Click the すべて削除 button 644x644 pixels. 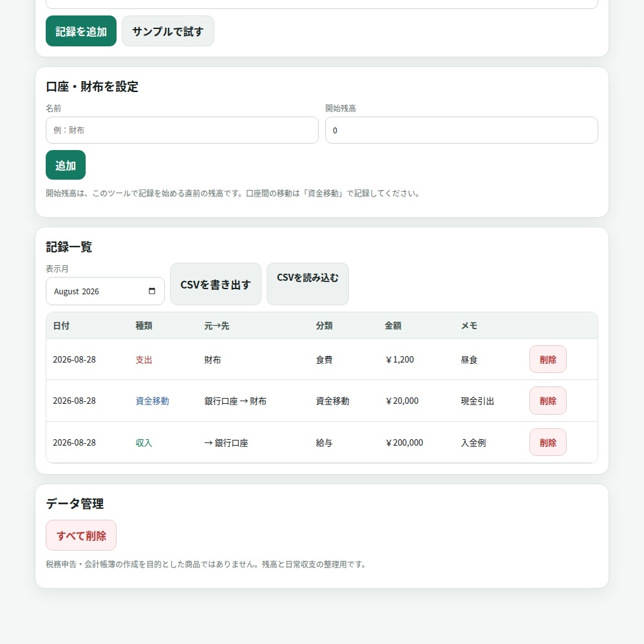pos(81,536)
